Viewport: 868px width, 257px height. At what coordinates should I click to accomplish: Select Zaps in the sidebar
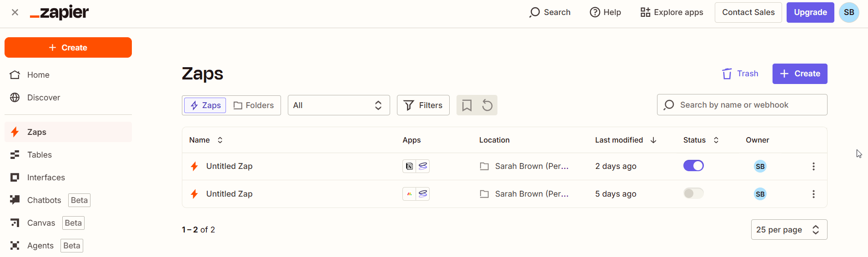click(68, 132)
